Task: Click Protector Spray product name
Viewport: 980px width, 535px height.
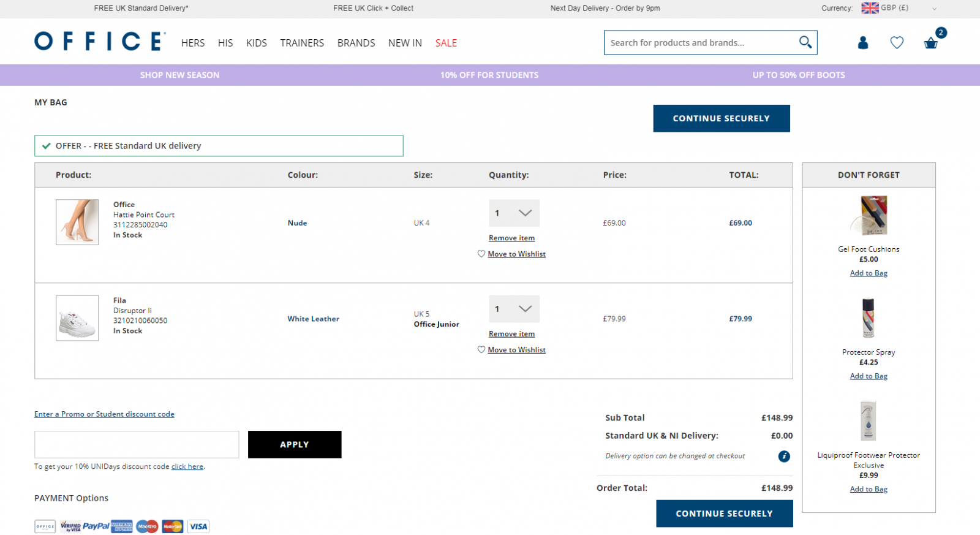Action: click(869, 352)
